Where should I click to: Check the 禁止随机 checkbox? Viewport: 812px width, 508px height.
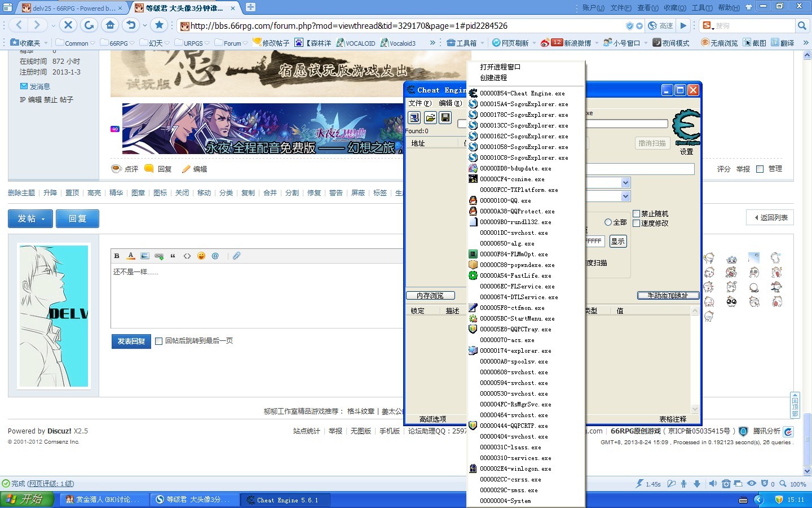pos(636,213)
